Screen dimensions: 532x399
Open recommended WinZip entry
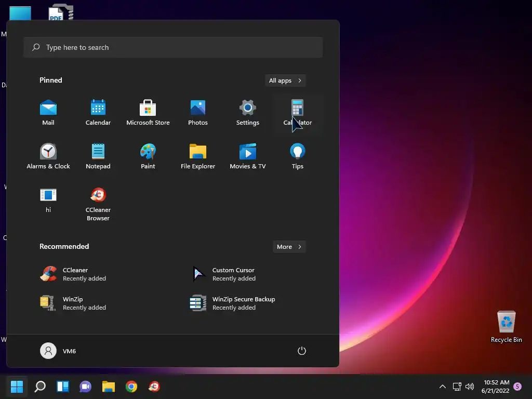(73, 303)
